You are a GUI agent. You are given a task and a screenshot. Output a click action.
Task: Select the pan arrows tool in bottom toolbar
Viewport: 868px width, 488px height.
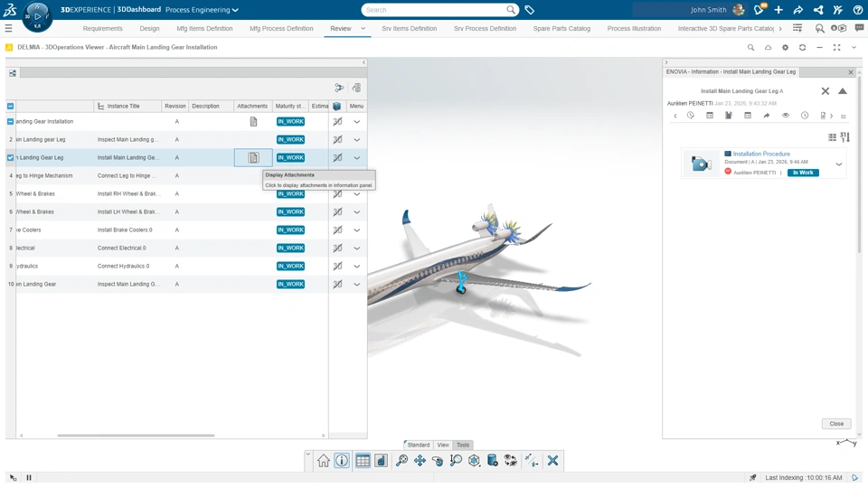420,460
